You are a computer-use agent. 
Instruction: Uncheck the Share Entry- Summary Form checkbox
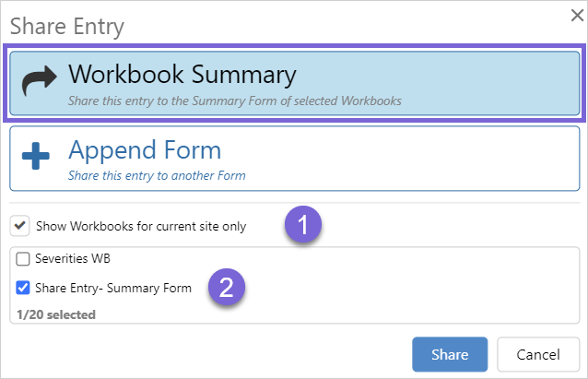pos(24,289)
